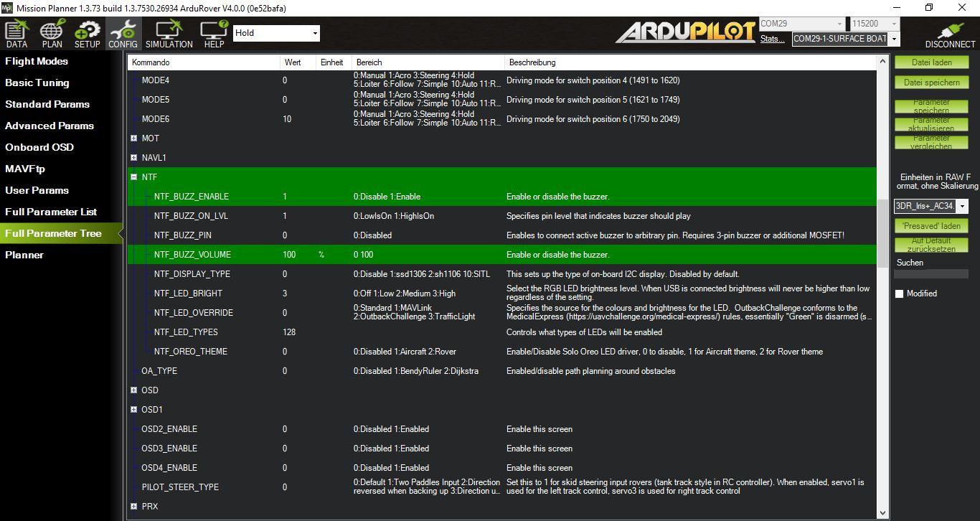The height and width of the screenshot is (521, 980).
Task: Click the Einheit column header
Action: (x=334, y=62)
